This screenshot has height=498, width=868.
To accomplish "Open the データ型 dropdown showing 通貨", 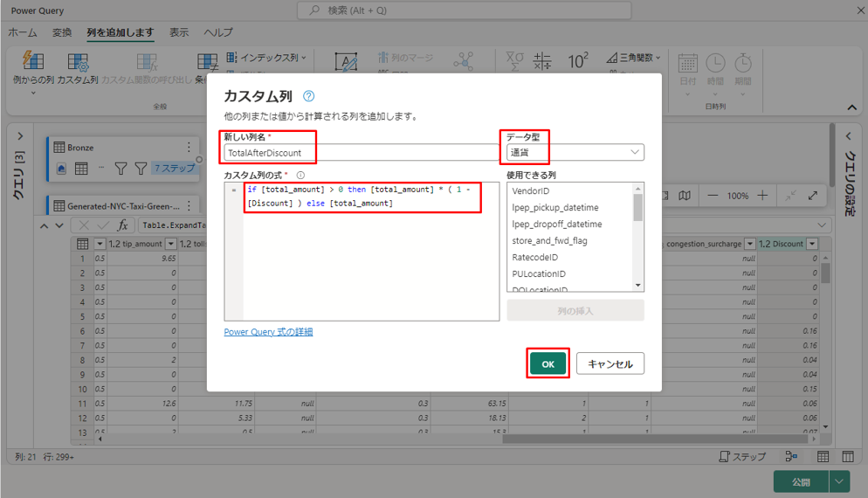I will click(x=575, y=152).
